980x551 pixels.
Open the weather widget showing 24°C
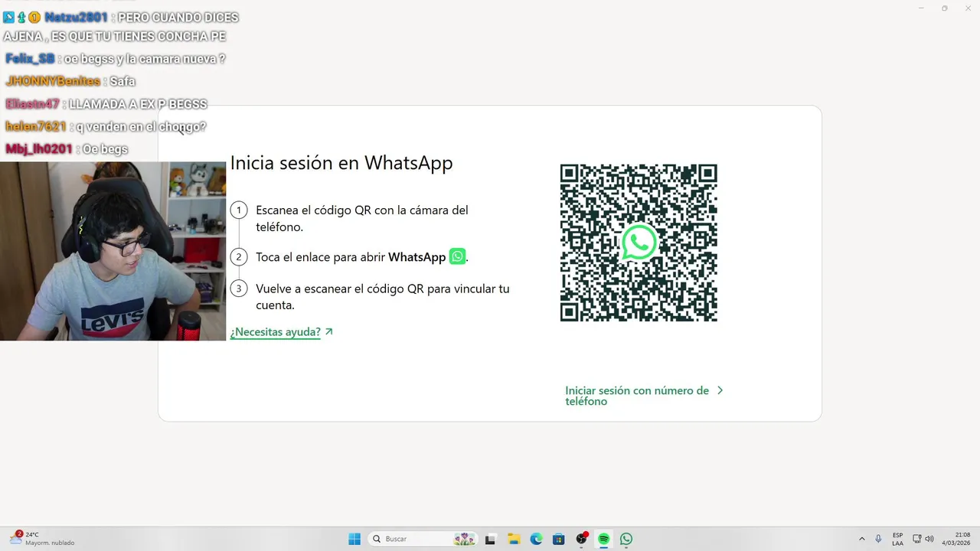coord(42,539)
